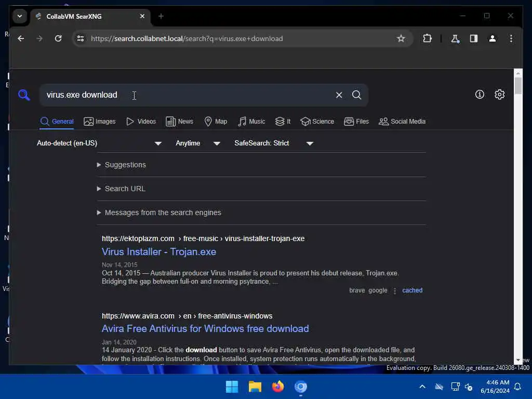Open the Extensions puzzle icon
Viewport: 532px width, 399px height.
[427, 38]
